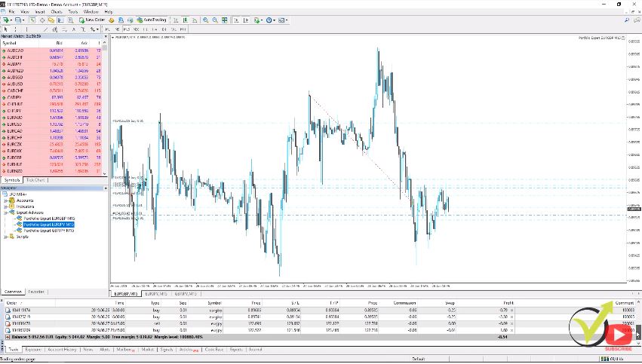Select the cursor arrow tool
642x364 pixels.
5,29
